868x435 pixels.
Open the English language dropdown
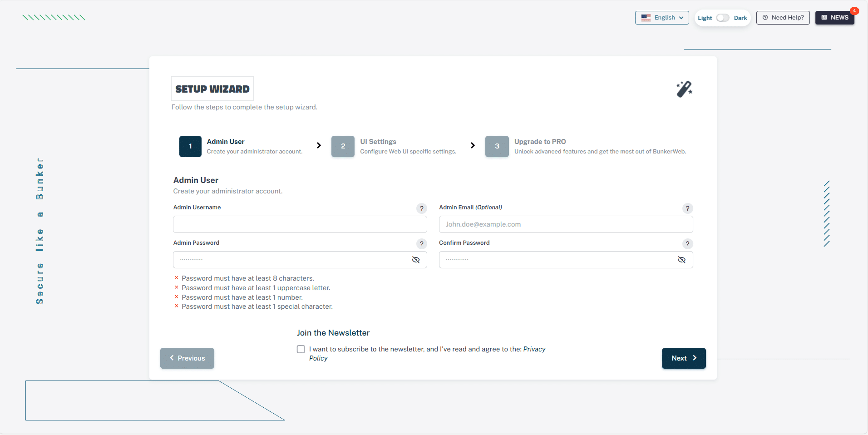[x=662, y=18]
